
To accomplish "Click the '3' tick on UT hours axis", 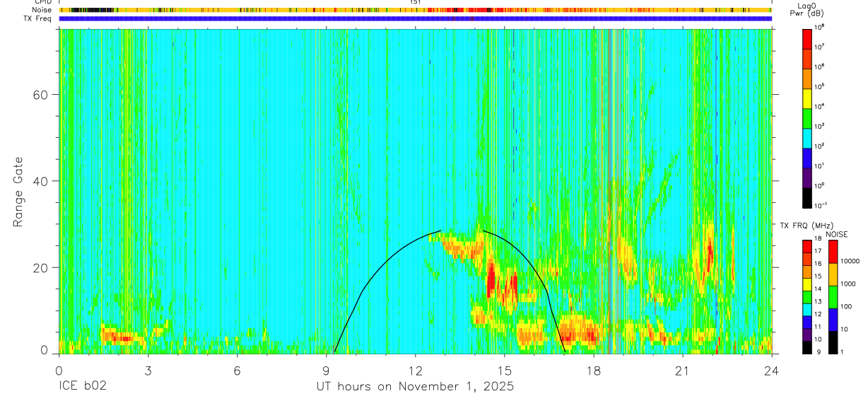I will pos(148,371).
